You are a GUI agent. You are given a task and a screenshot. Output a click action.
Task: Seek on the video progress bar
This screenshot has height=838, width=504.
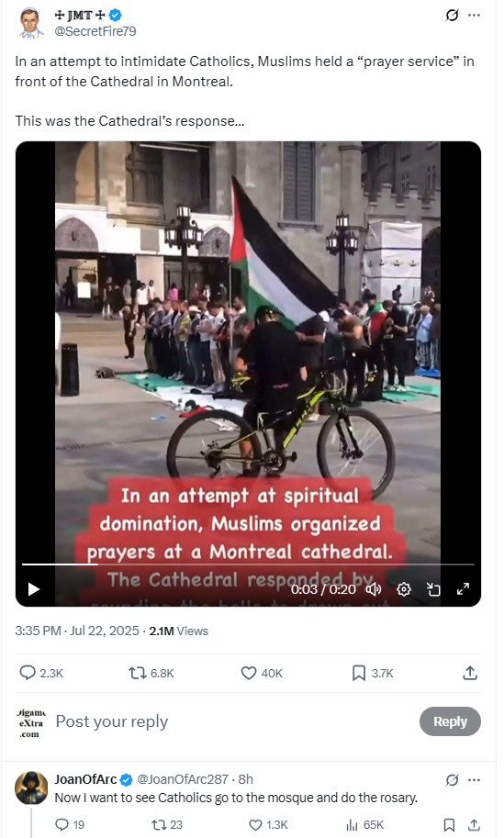248,564
